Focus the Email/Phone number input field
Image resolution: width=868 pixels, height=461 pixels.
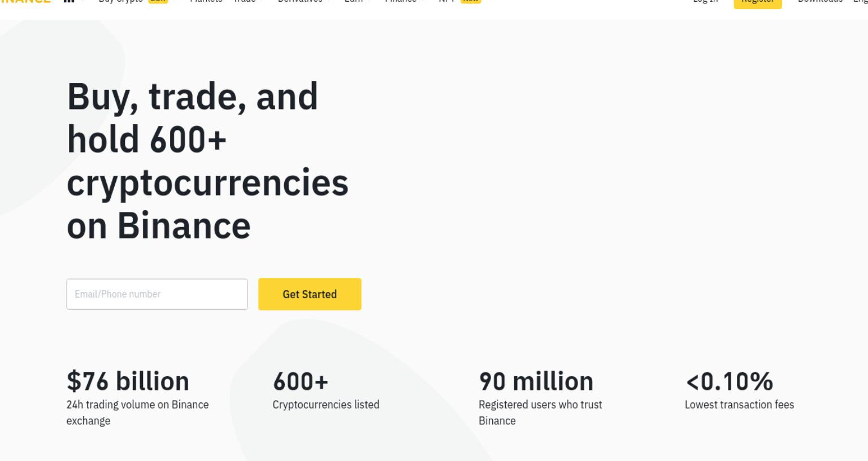point(157,294)
